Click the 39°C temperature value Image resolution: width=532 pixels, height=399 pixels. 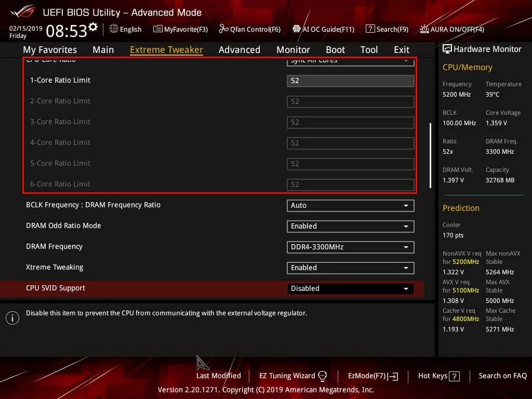(493, 95)
